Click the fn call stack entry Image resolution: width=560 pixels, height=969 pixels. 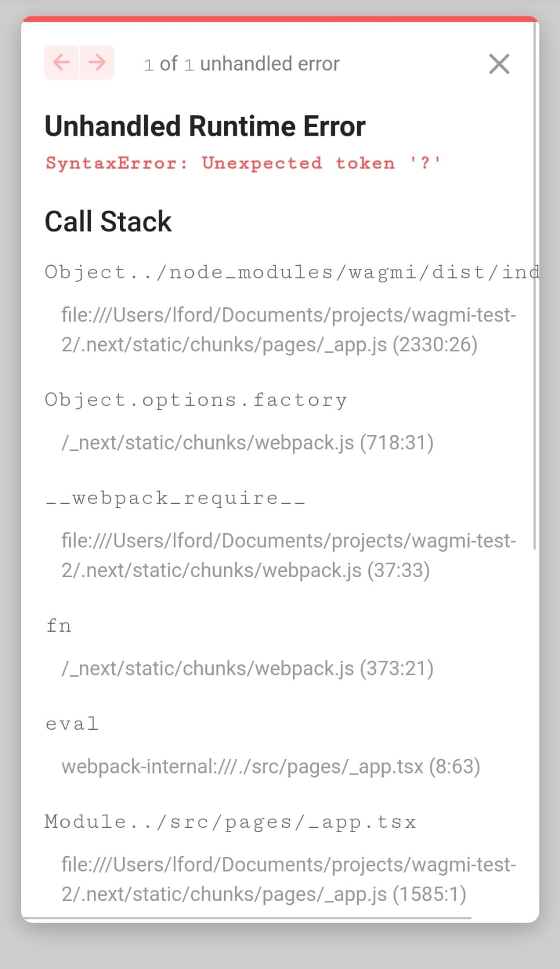coord(58,625)
